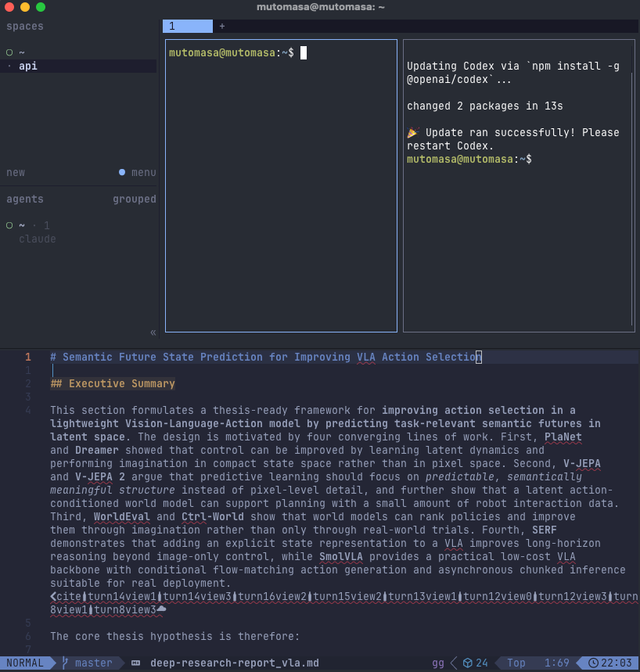Add a new tab with the plus icon
The height and width of the screenshot is (672, 640).
point(222,26)
